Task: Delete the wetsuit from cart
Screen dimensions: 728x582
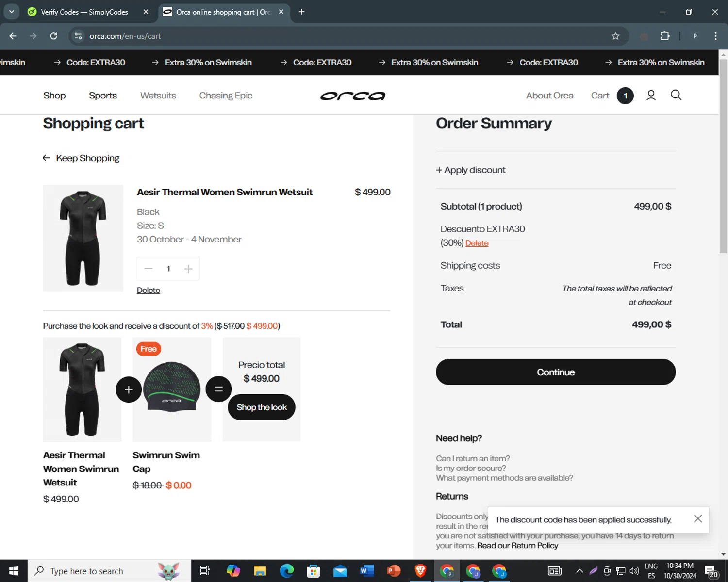Action: 149,290
